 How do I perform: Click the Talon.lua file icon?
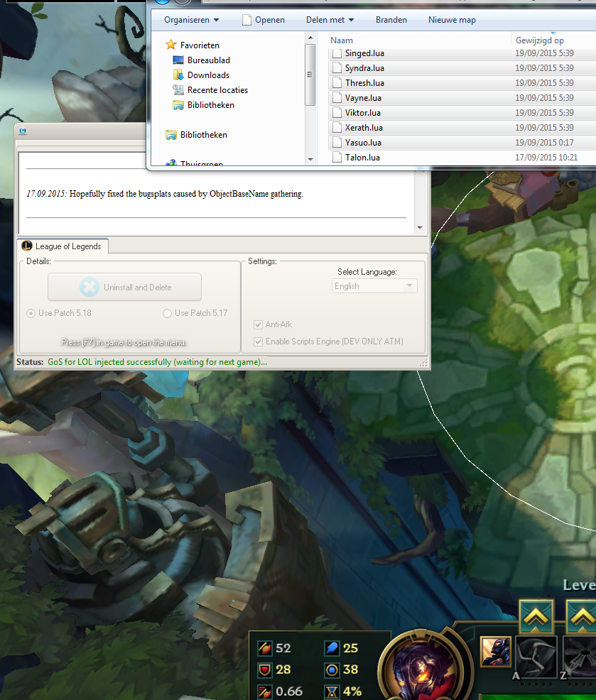(x=337, y=157)
